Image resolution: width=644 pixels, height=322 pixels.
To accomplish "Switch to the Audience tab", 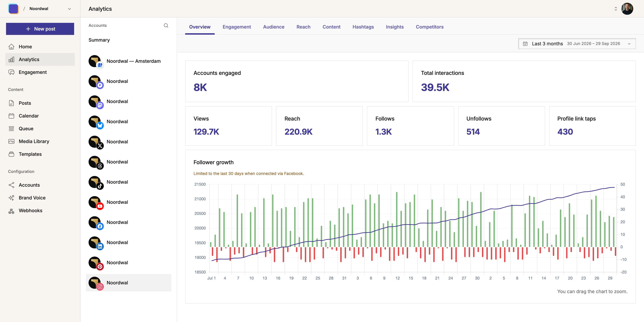I will pyautogui.click(x=274, y=27).
